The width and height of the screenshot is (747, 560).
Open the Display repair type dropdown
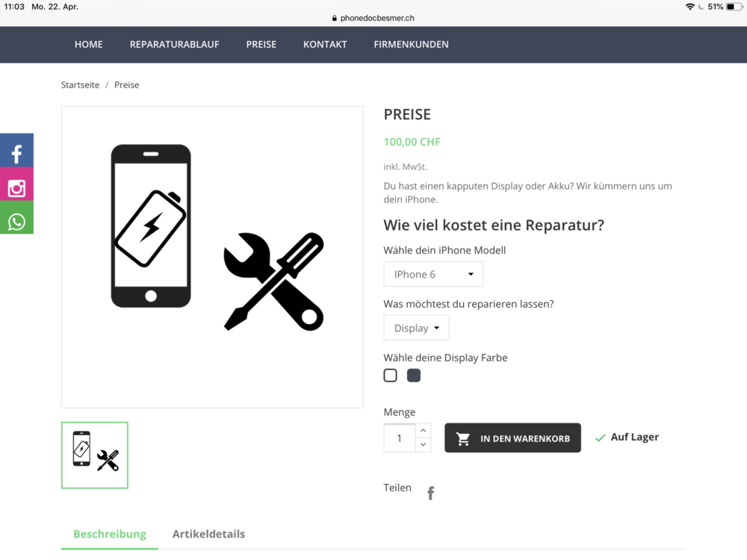click(x=416, y=328)
